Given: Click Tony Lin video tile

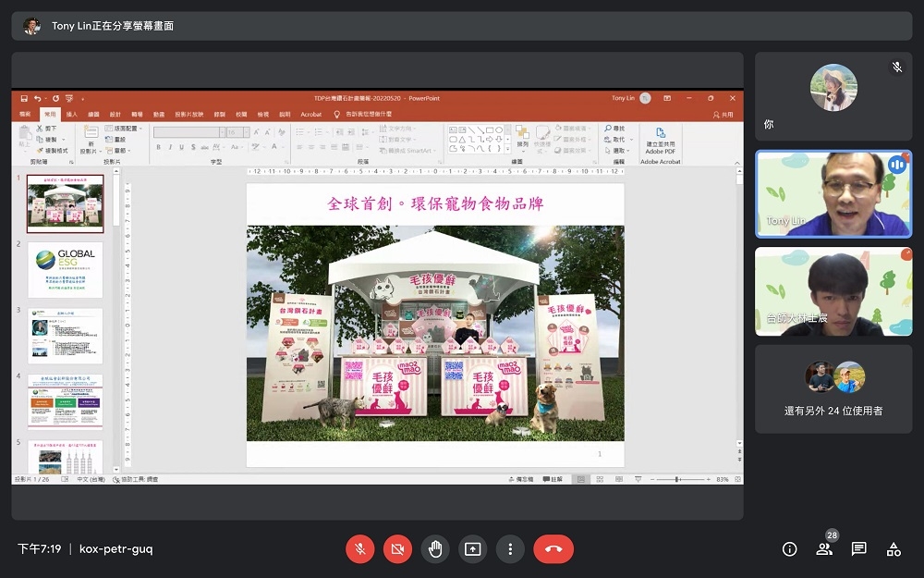Looking at the screenshot, I should pyautogui.click(x=833, y=194).
